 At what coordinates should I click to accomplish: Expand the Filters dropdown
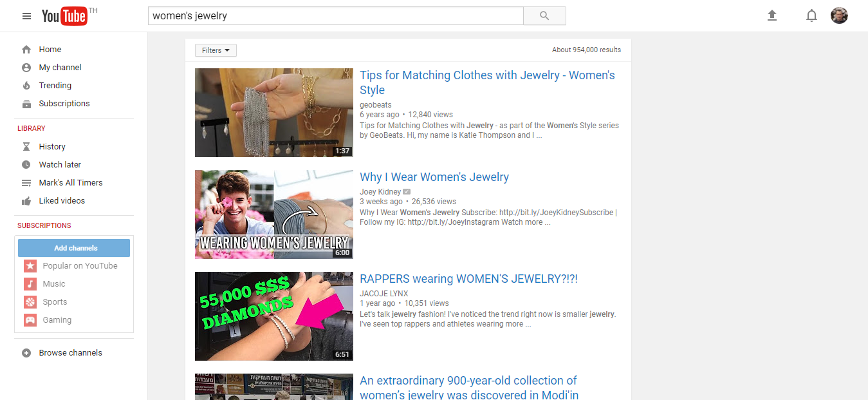pyautogui.click(x=216, y=50)
